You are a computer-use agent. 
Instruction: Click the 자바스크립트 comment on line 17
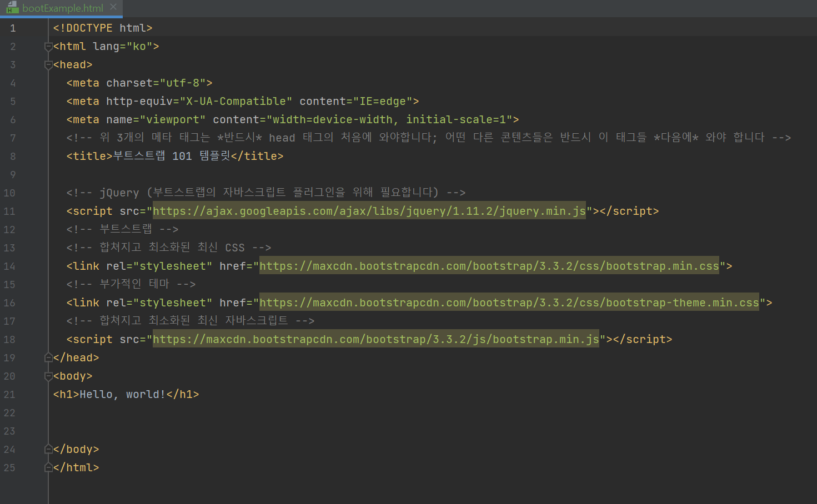(191, 321)
